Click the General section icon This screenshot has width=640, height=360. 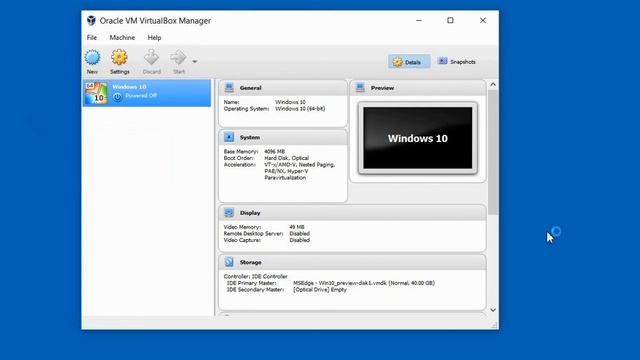pyautogui.click(x=229, y=87)
